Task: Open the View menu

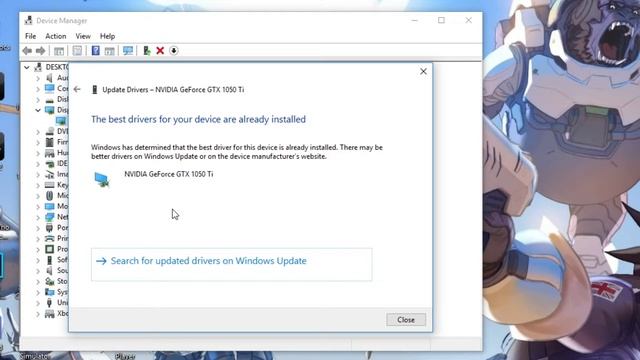Action: 83,36
